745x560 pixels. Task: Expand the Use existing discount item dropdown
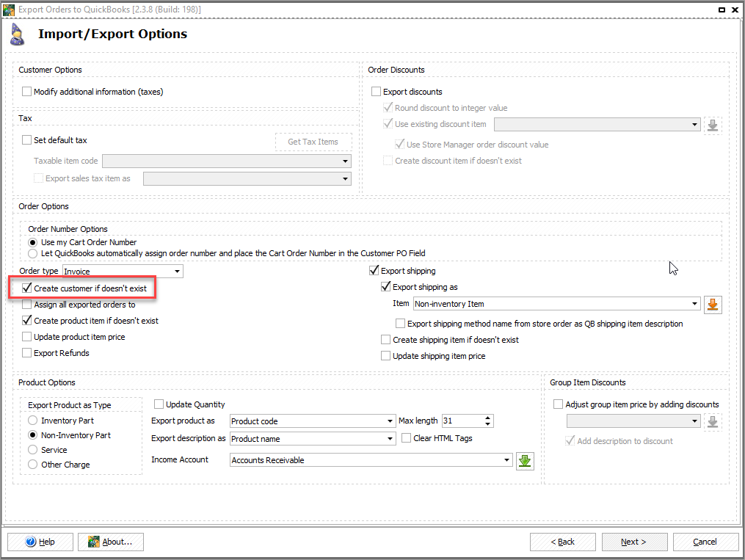point(597,125)
